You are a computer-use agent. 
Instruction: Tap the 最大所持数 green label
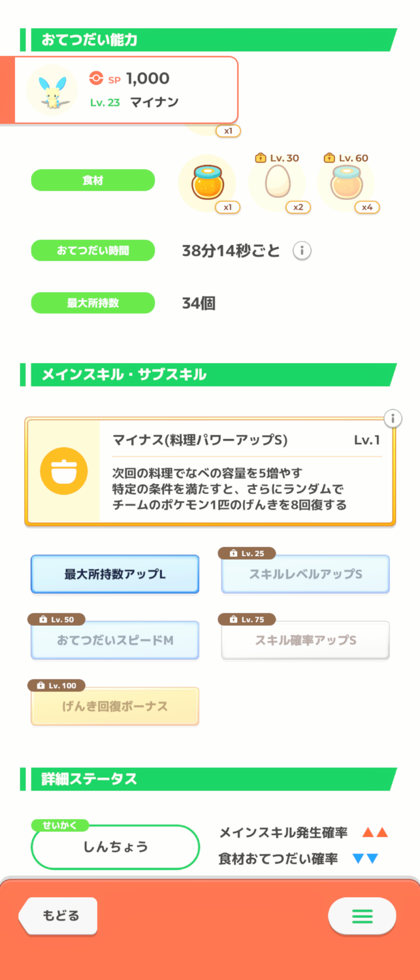click(x=93, y=303)
